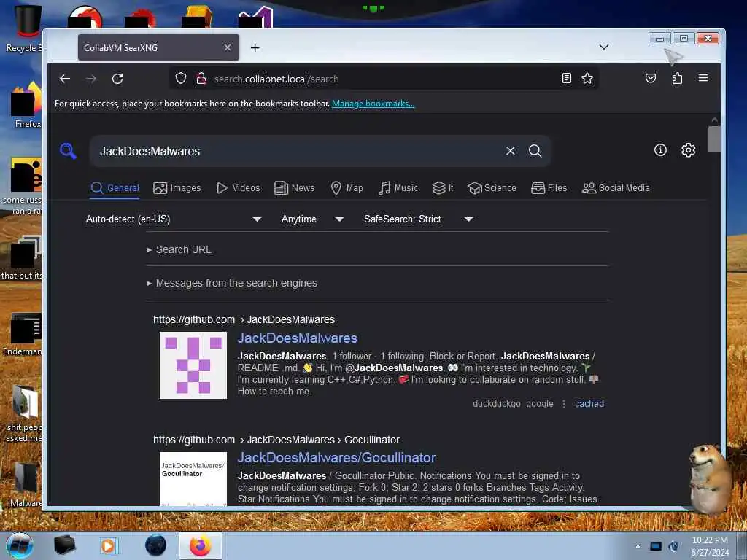Image resolution: width=747 pixels, height=560 pixels.
Task: Open the cached link of first result
Action: click(589, 404)
